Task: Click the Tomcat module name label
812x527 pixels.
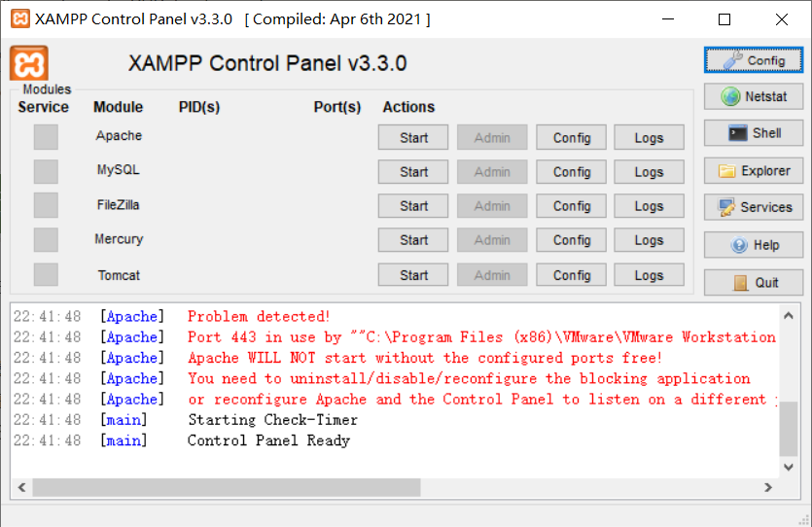Action: 119,275
